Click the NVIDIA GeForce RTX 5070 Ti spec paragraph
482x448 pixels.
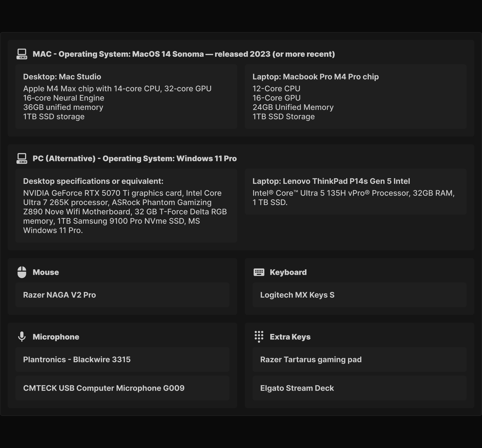coord(125,212)
